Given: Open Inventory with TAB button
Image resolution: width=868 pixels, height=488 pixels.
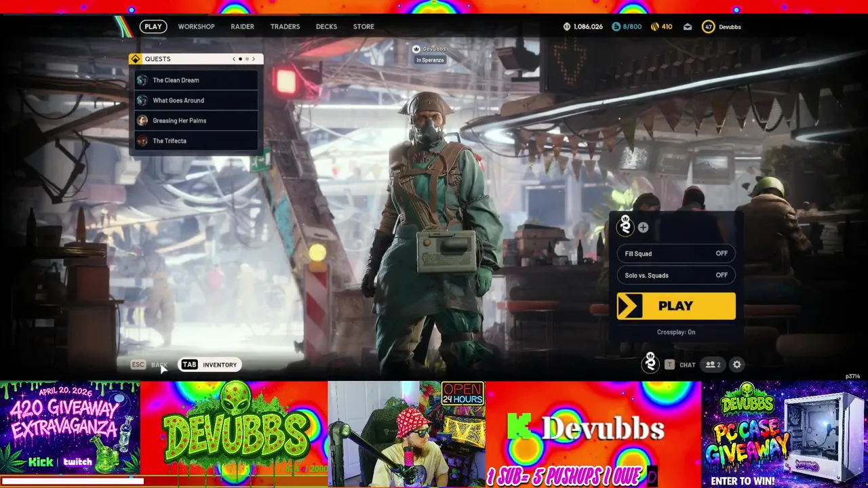Looking at the screenshot, I should click(210, 365).
